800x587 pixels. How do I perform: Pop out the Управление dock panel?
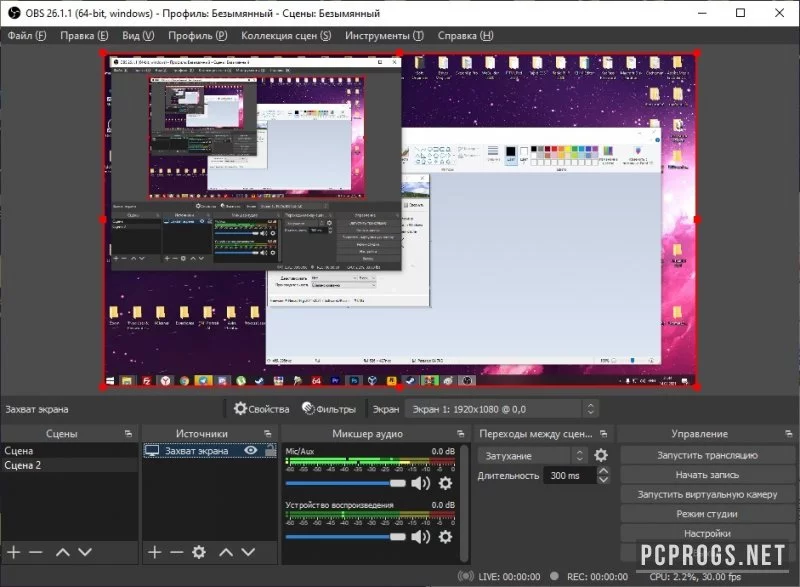click(789, 434)
